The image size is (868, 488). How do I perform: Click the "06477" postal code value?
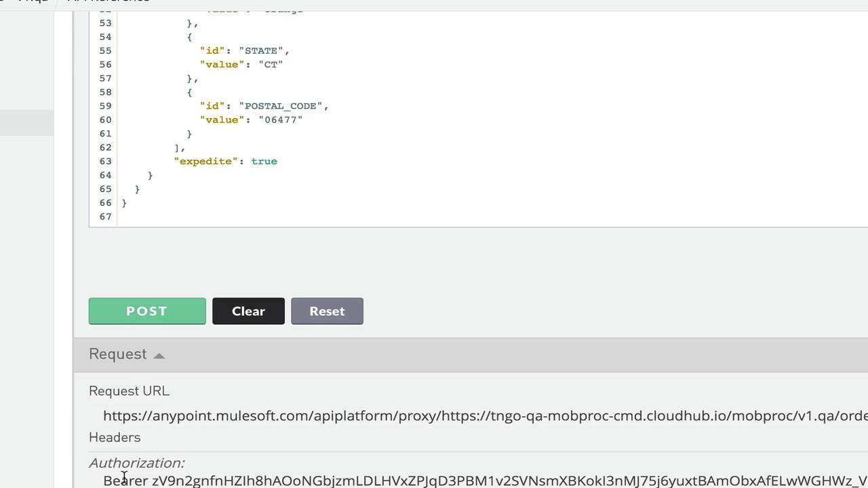280,120
